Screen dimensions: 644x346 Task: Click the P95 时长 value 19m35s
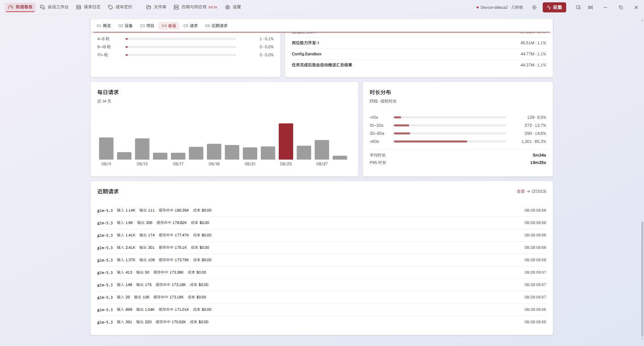[x=538, y=163]
